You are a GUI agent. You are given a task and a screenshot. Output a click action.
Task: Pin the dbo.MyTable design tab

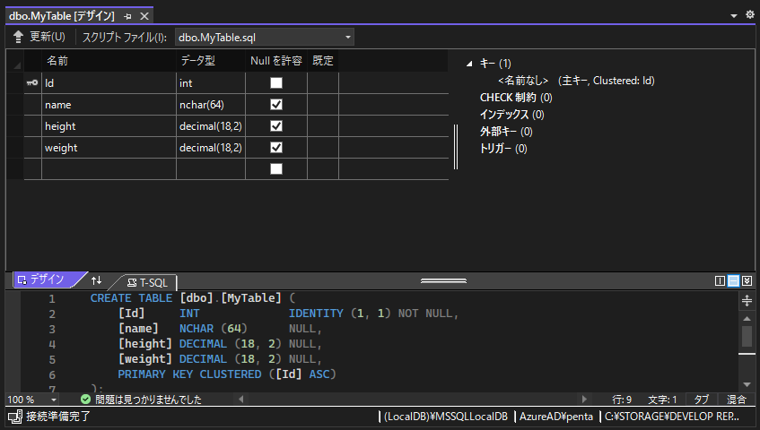point(127,16)
